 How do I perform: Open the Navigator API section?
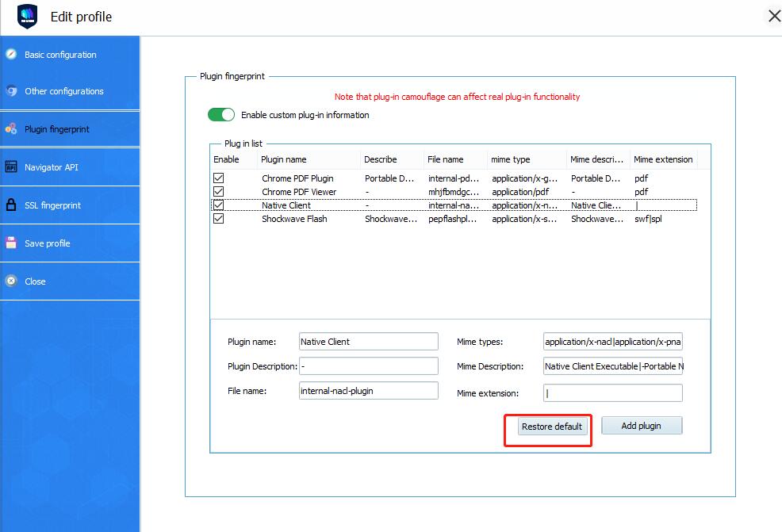click(52, 167)
